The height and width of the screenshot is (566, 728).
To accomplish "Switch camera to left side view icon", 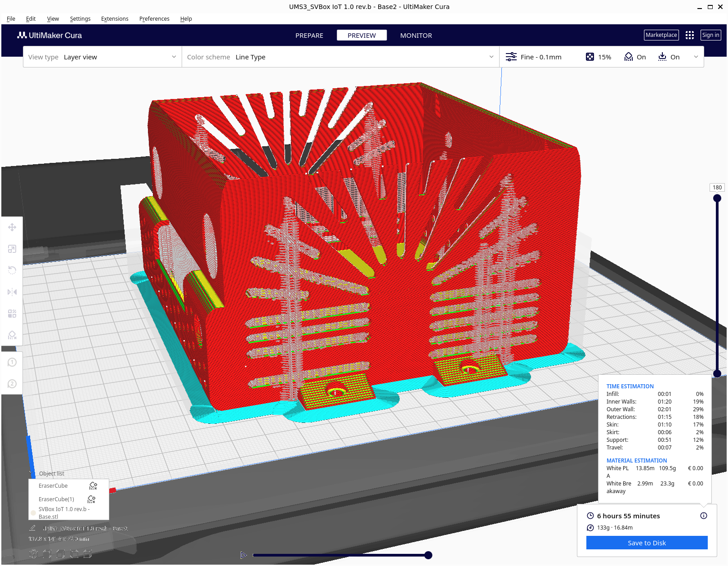I will 74,554.
